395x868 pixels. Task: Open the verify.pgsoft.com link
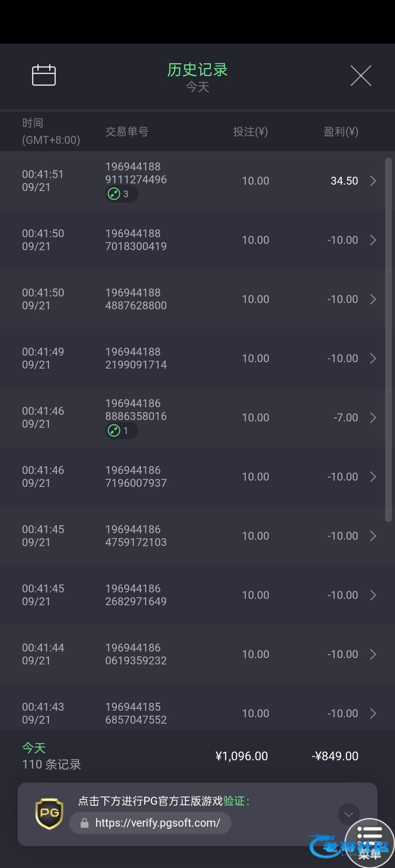(x=157, y=823)
